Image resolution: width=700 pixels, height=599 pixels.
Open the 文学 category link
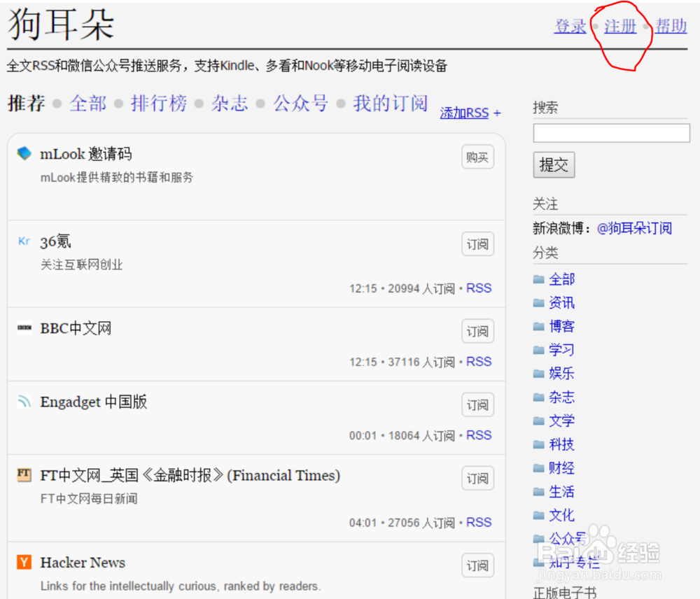(x=561, y=421)
